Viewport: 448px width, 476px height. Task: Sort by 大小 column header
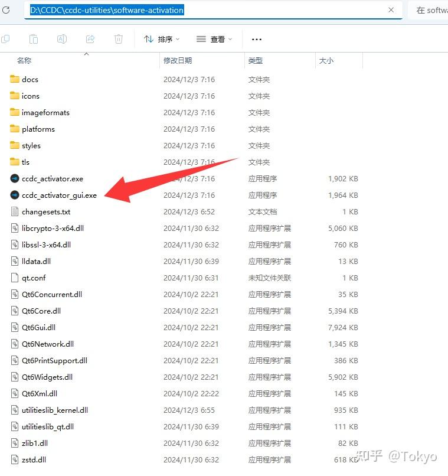[x=326, y=61]
